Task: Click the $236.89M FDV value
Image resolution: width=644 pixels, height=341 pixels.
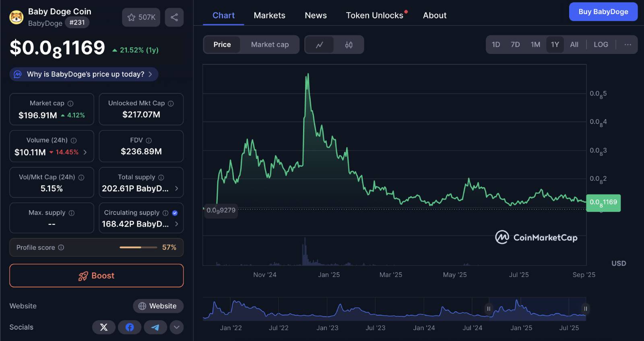Action: tap(141, 152)
